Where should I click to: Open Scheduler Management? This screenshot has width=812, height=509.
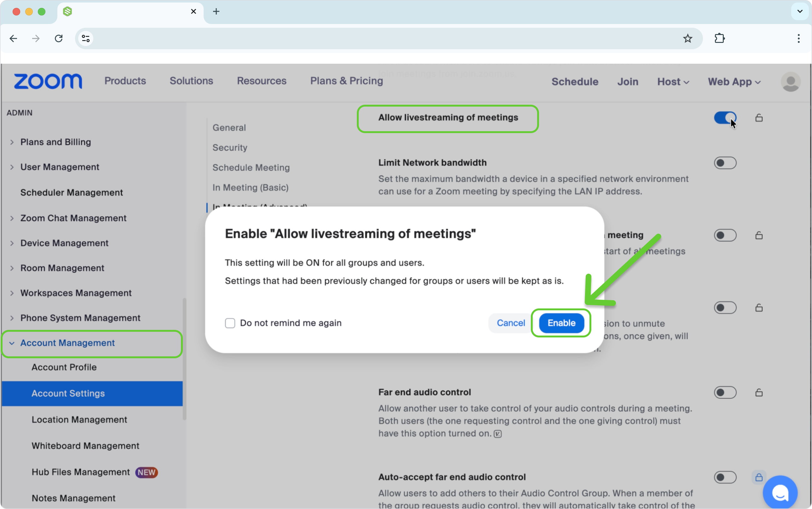point(72,193)
